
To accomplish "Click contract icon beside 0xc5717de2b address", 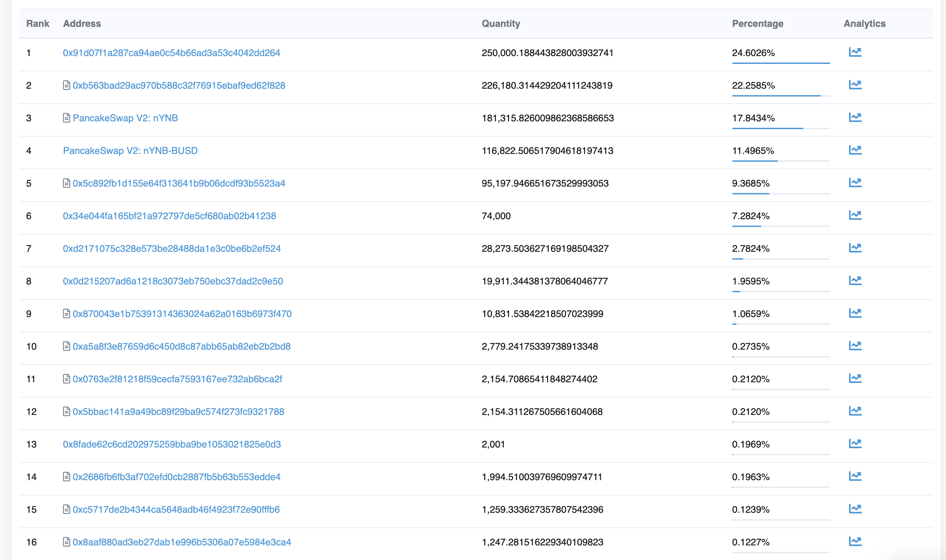I will coord(66,509).
